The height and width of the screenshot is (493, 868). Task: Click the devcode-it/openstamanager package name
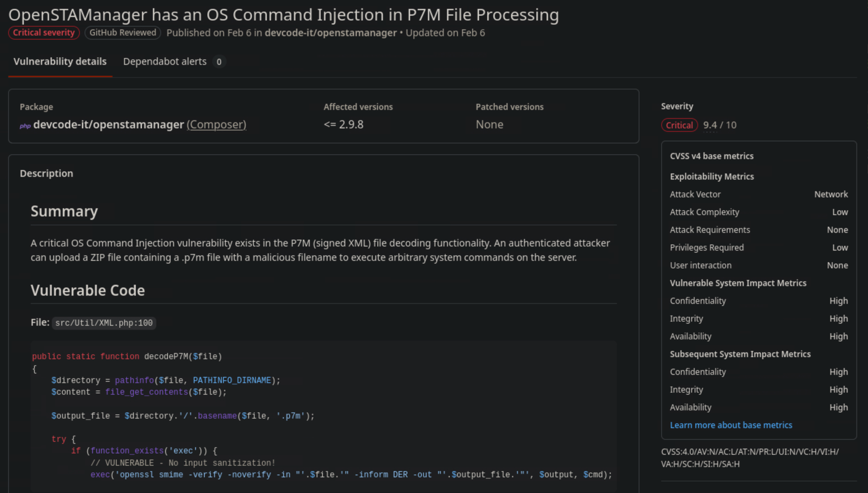(x=108, y=125)
